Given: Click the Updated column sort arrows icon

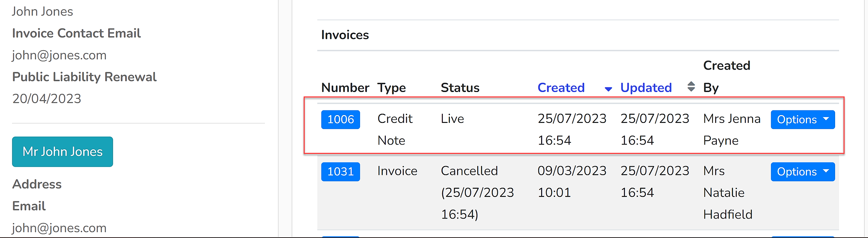Looking at the screenshot, I should [691, 87].
